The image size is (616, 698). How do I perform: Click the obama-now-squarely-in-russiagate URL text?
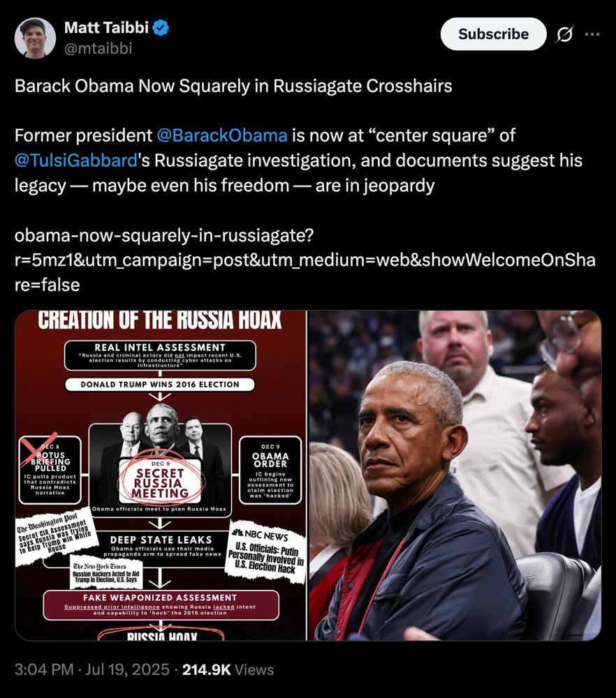pos(305,260)
